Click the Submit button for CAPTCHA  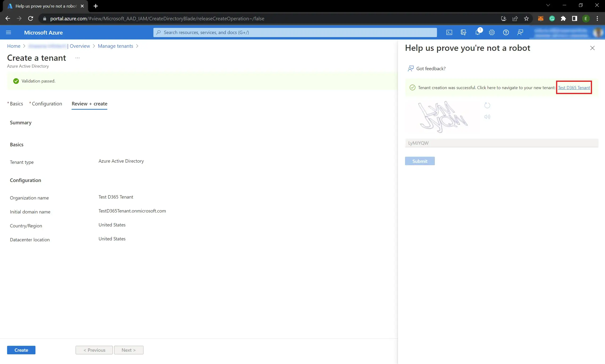point(420,161)
